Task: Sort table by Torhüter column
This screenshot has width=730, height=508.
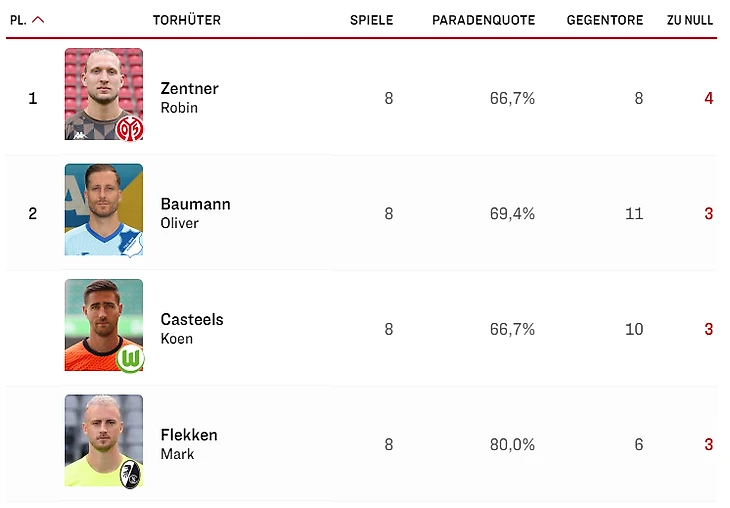Action: click(187, 20)
